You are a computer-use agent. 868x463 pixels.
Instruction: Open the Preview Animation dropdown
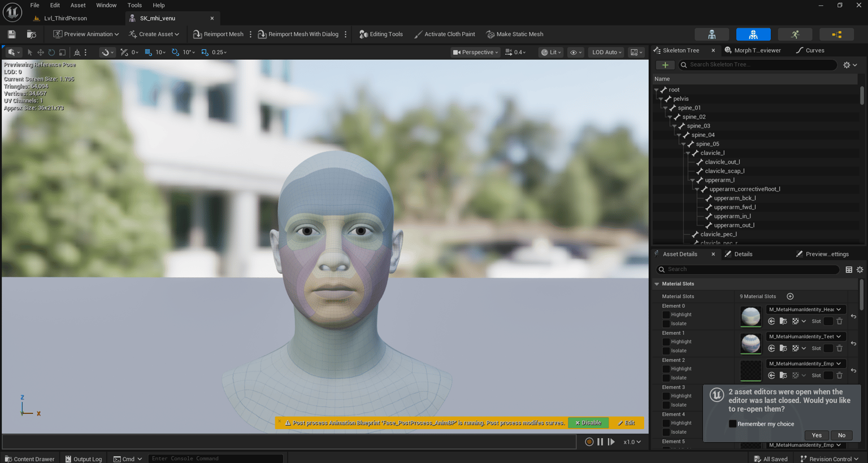pyautogui.click(x=86, y=34)
